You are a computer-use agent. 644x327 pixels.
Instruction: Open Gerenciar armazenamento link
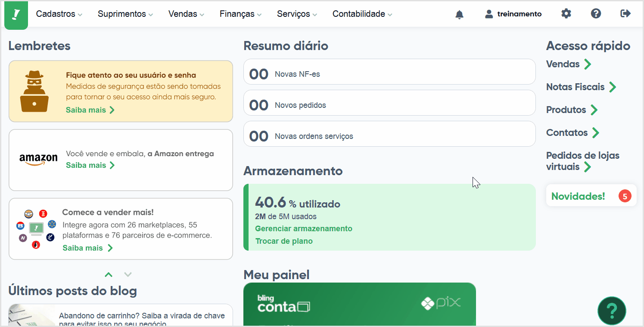click(x=304, y=229)
